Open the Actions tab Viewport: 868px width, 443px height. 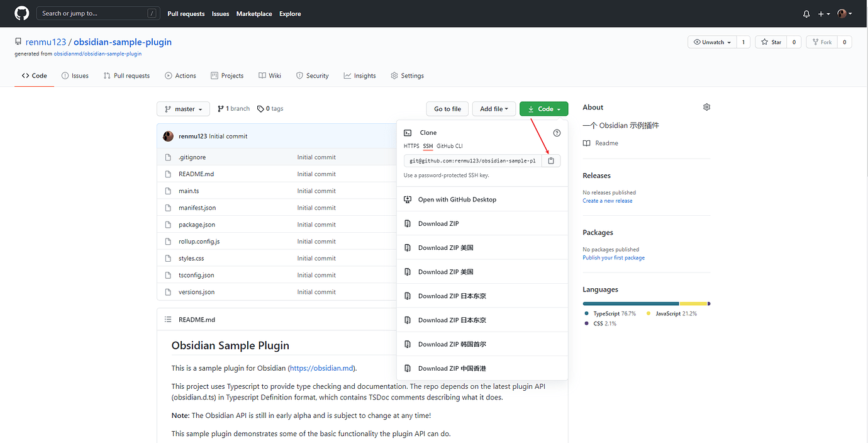click(180, 76)
